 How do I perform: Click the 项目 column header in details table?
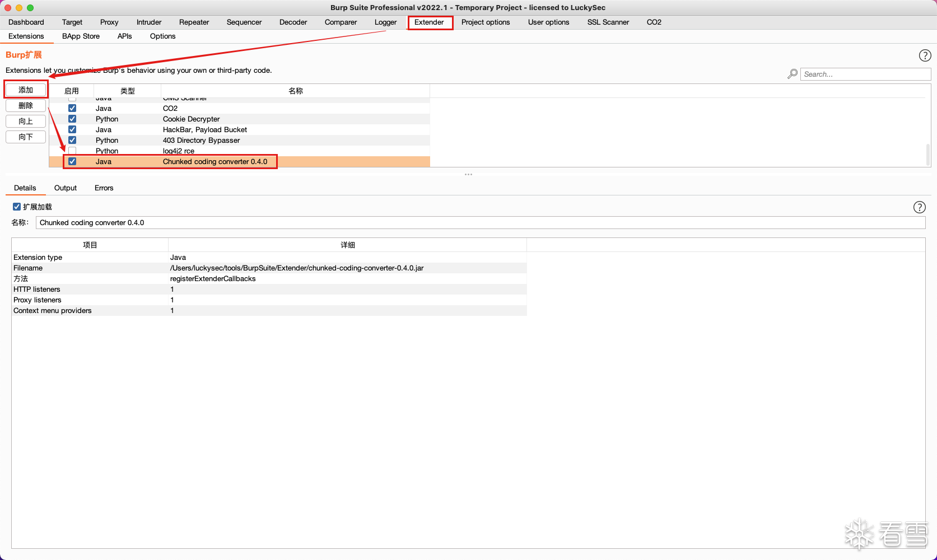coord(90,245)
